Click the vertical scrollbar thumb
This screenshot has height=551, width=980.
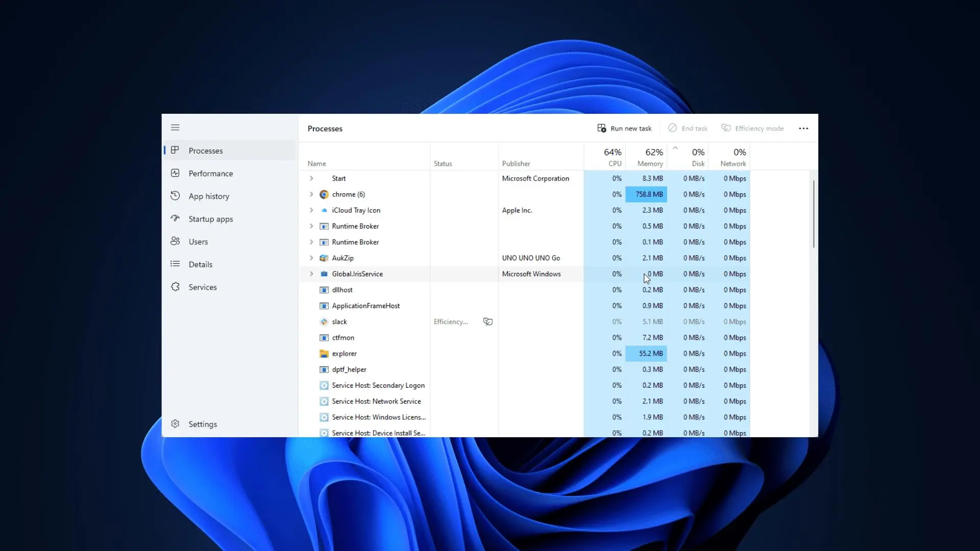814,214
